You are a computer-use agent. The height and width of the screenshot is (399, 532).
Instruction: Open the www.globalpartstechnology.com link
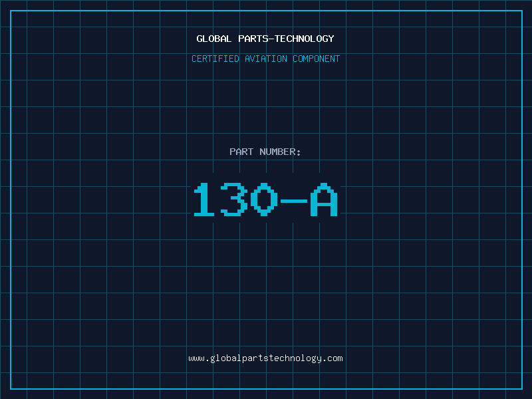tap(265, 358)
